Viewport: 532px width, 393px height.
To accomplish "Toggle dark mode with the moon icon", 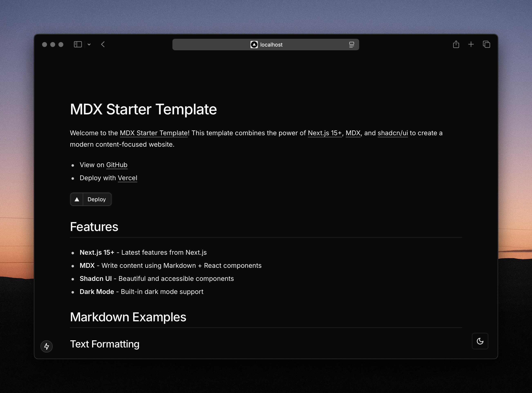I will pyautogui.click(x=480, y=341).
